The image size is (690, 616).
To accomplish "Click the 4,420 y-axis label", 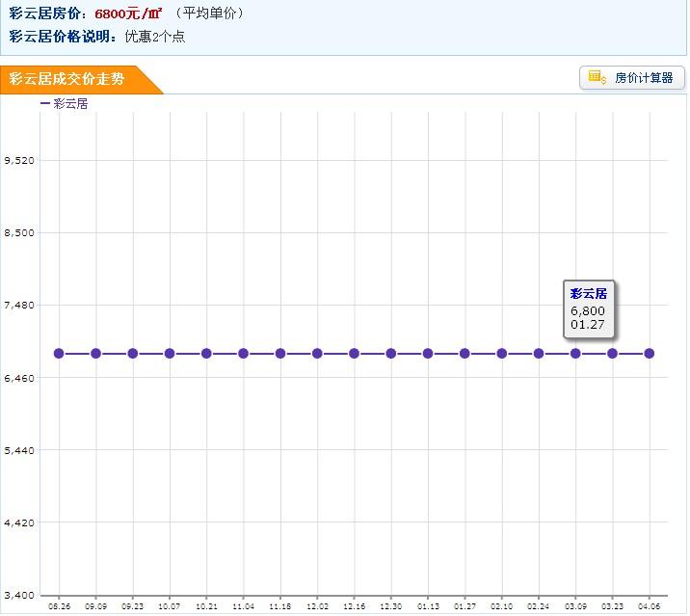I will pos(19,523).
